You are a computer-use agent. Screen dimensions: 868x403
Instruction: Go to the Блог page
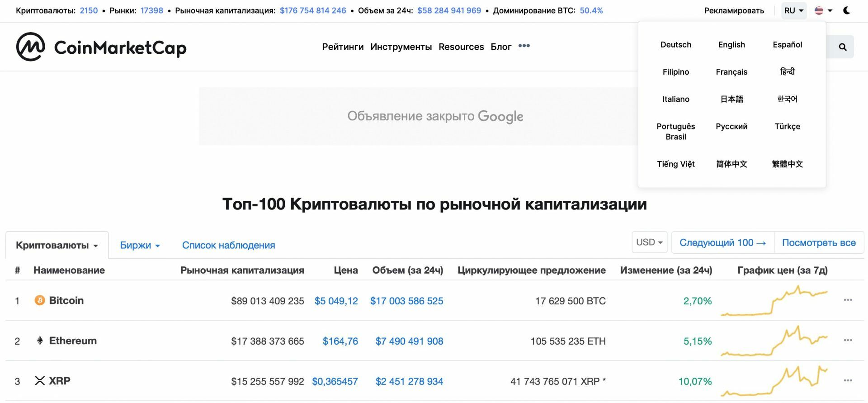501,47
